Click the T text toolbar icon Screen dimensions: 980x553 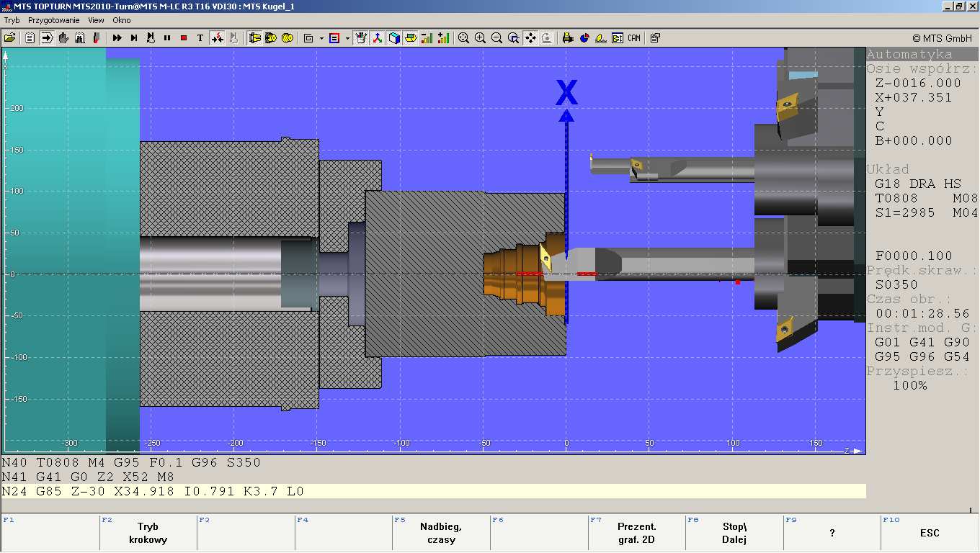pos(200,37)
